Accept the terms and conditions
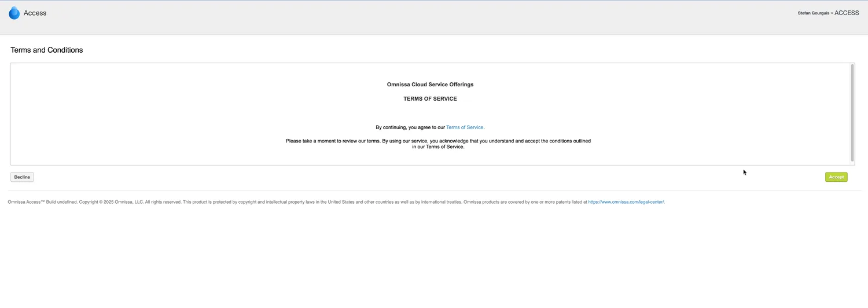This screenshot has height=308, width=868. pyautogui.click(x=836, y=177)
